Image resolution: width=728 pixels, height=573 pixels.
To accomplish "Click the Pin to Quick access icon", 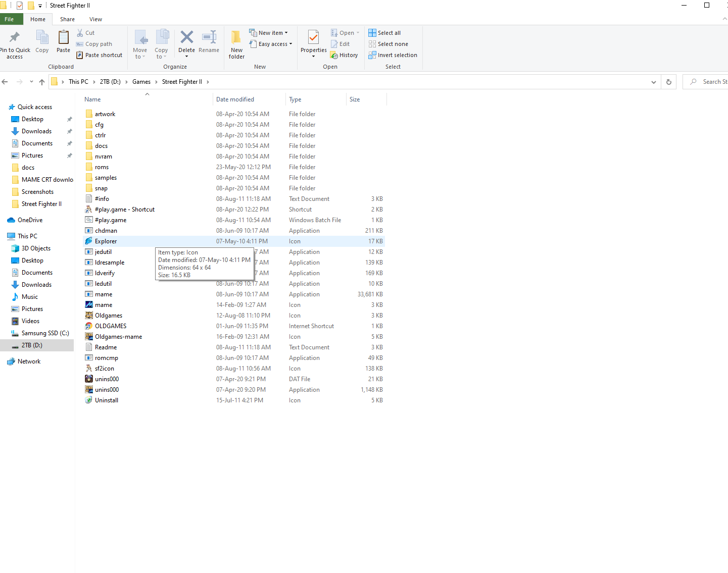I will 15,37.
